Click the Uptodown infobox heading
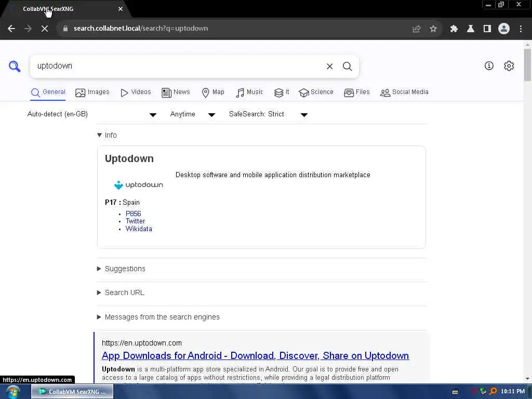 point(129,159)
